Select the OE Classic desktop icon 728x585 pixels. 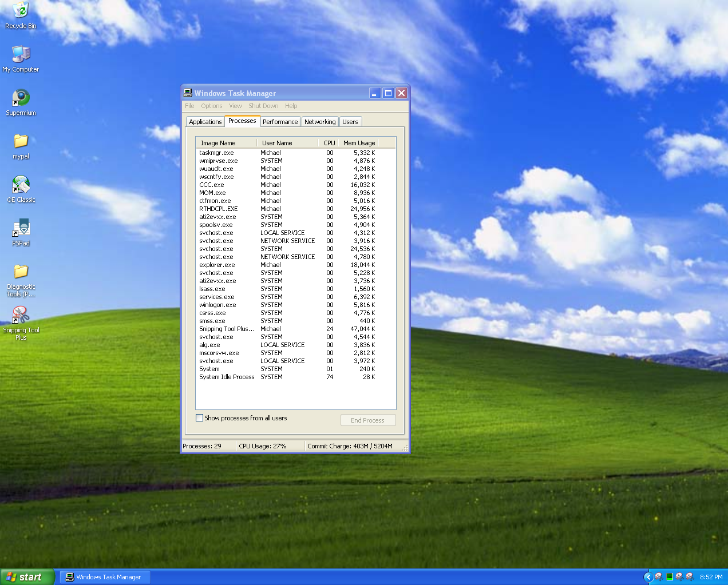[x=21, y=189]
